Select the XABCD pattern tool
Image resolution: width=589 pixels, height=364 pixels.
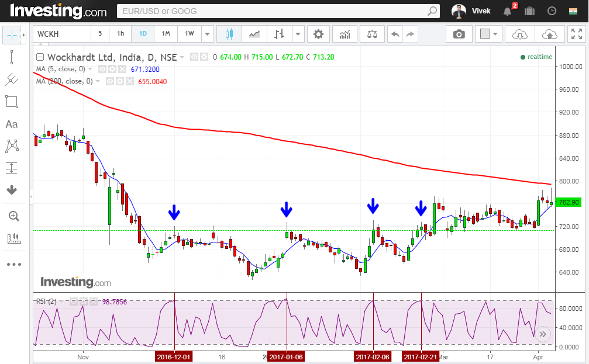(12, 146)
